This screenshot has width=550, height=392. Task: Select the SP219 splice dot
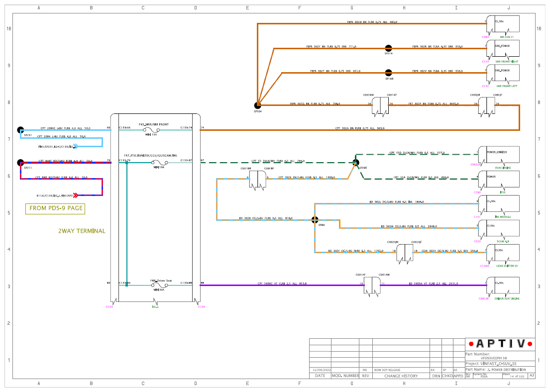pos(388,48)
